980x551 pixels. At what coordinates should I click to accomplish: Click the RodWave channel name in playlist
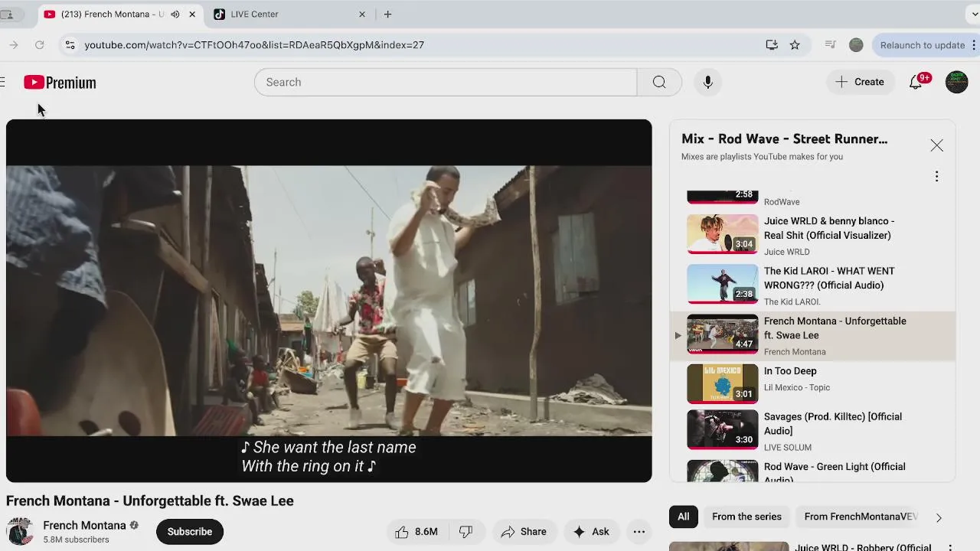click(x=782, y=202)
